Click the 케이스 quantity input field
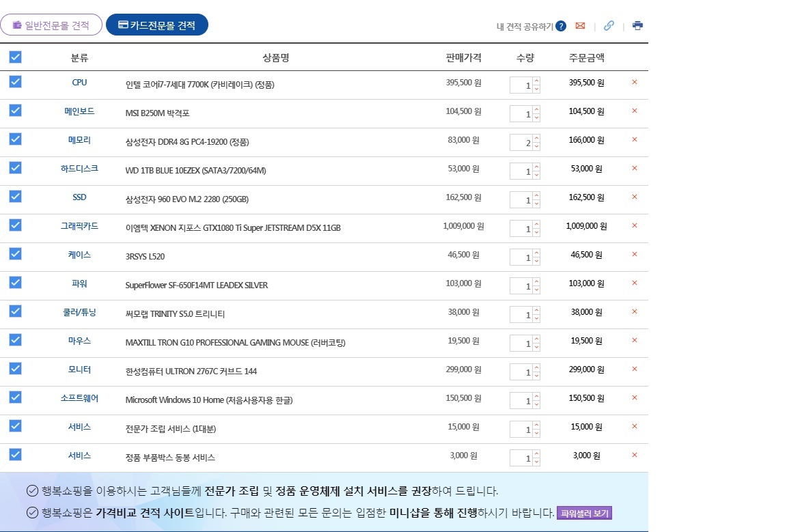The width and height of the screenshot is (787, 532). click(x=521, y=257)
